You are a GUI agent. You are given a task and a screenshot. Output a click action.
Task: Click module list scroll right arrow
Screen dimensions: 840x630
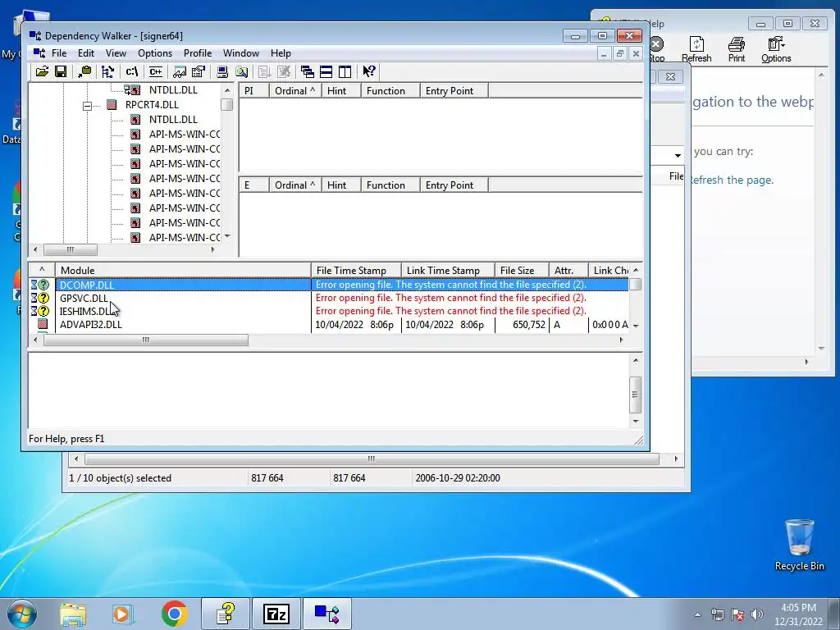pyautogui.click(x=621, y=340)
